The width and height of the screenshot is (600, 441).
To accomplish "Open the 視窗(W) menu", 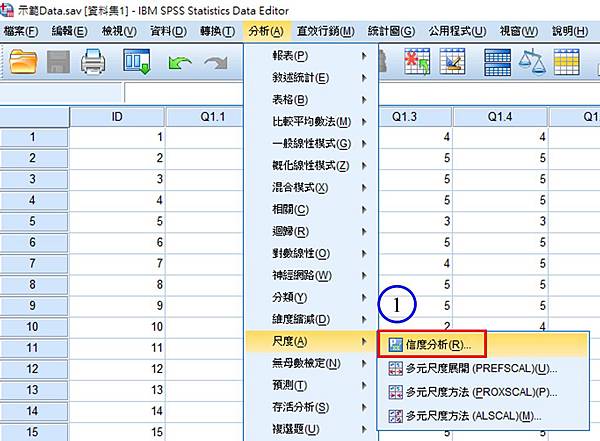I will click(x=519, y=31).
